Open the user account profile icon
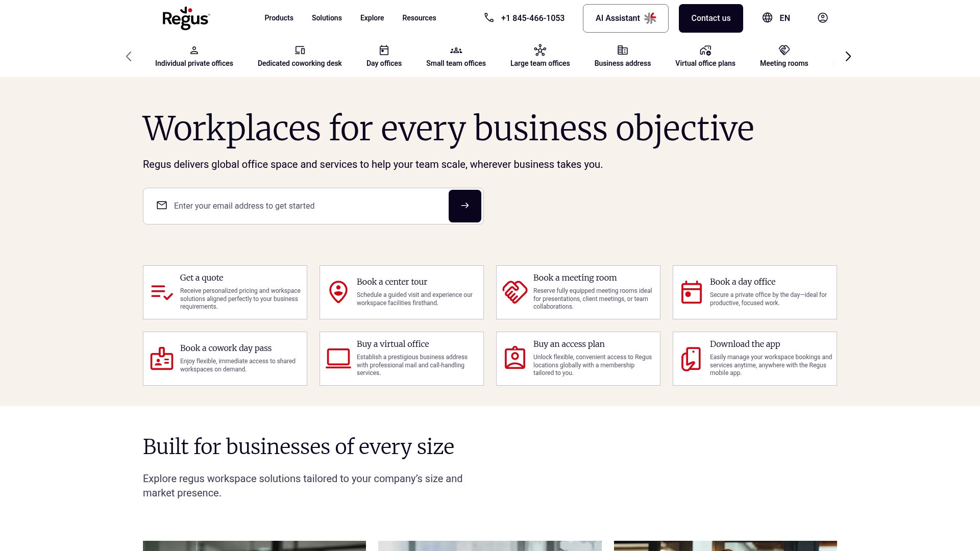The image size is (980, 551). pyautogui.click(x=823, y=18)
